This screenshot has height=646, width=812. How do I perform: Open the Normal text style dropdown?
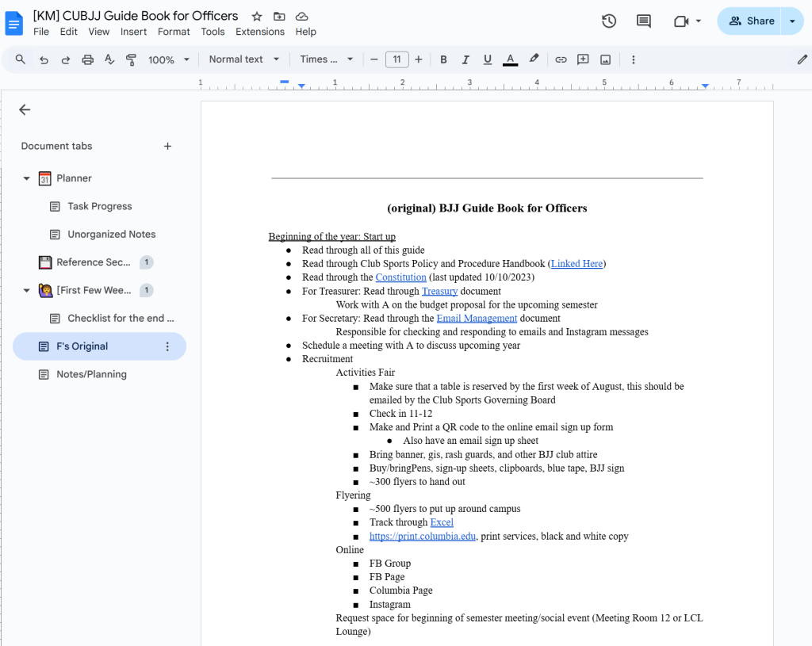[244, 59]
